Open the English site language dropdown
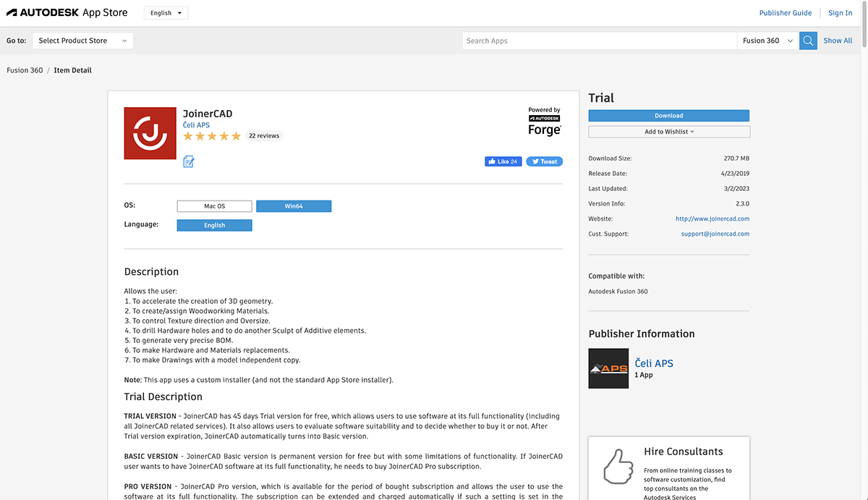This screenshot has height=500, width=868. point(166,13)
